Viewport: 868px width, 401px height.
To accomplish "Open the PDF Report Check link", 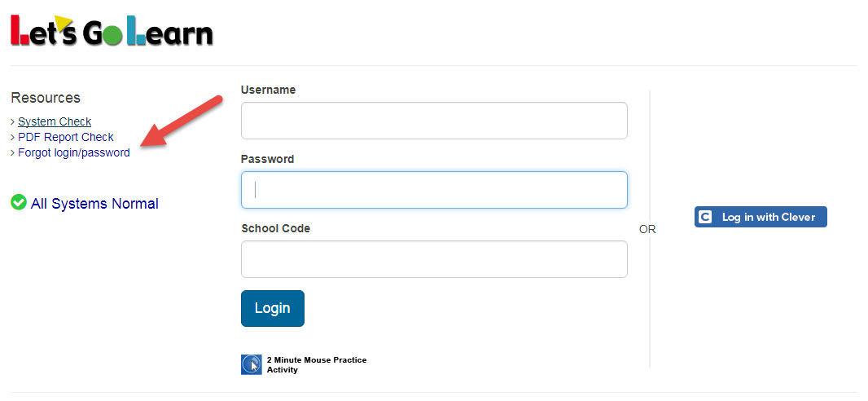I will click(x=66, y=137).
